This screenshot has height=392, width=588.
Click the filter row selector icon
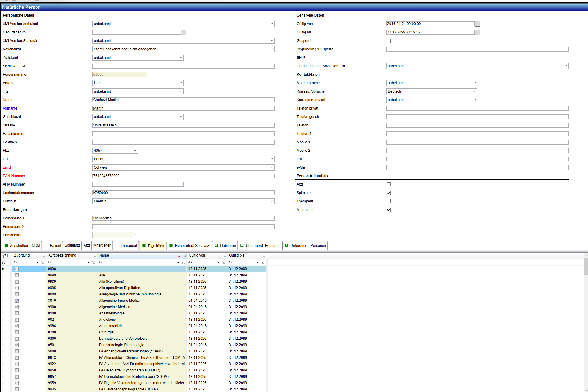4,263
